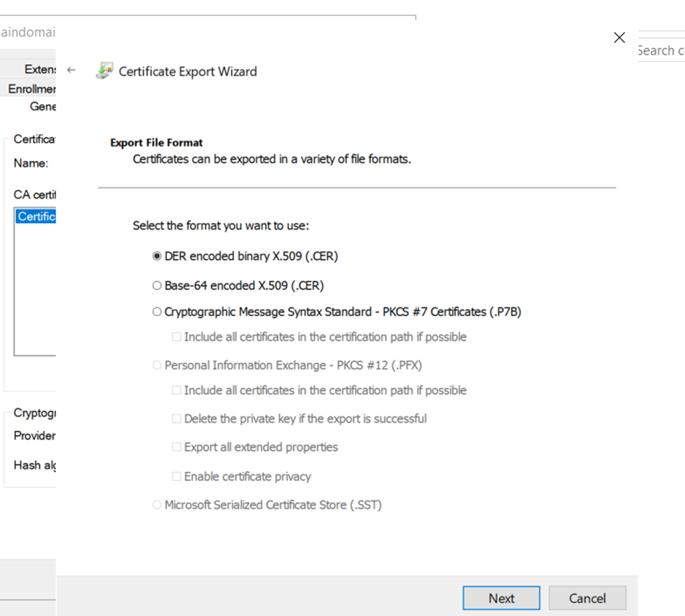Switch to the General tab in background

[x=42, y=106]
